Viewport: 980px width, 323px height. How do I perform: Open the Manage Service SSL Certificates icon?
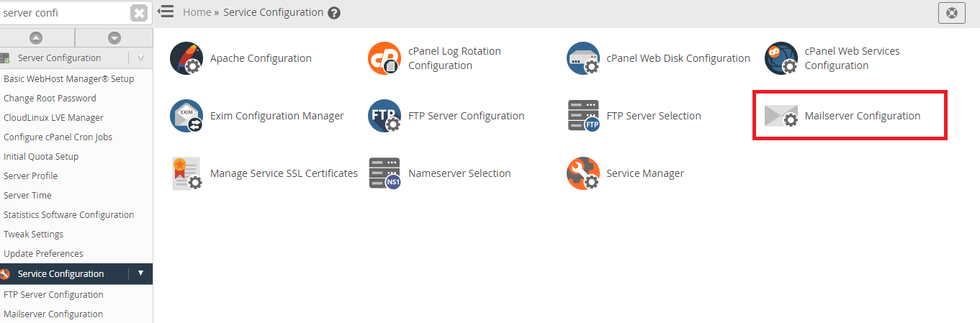(x=186, y=173)
